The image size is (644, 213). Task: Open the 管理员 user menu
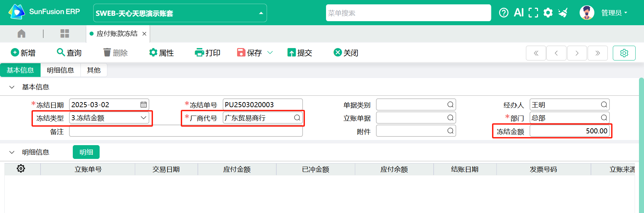tap(614, 13)
